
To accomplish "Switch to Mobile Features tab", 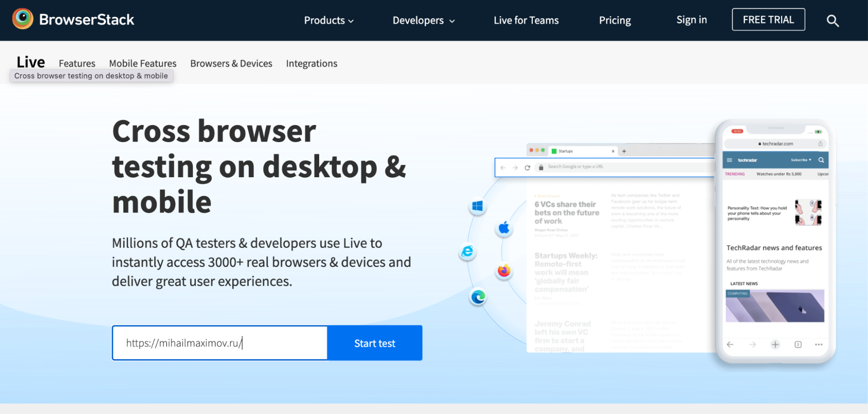I will (142, 63).
